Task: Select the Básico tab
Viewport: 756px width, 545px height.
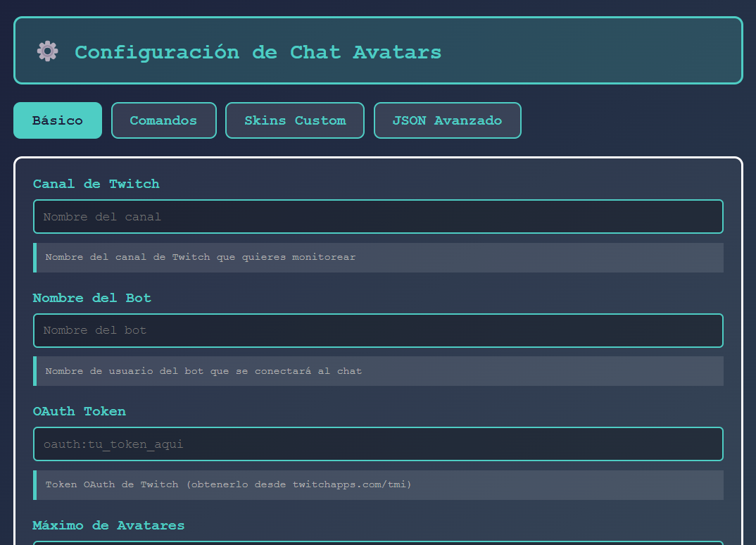Action: click(58, 120)
